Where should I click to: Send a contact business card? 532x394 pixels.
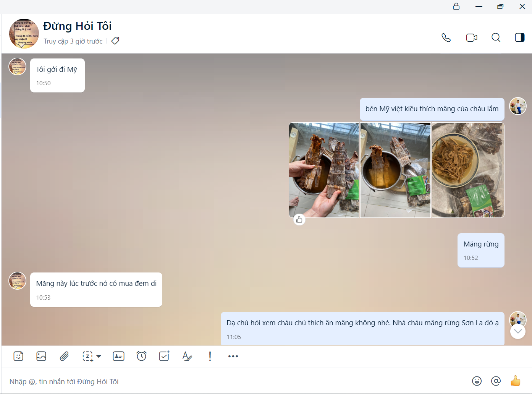[118, 356]
